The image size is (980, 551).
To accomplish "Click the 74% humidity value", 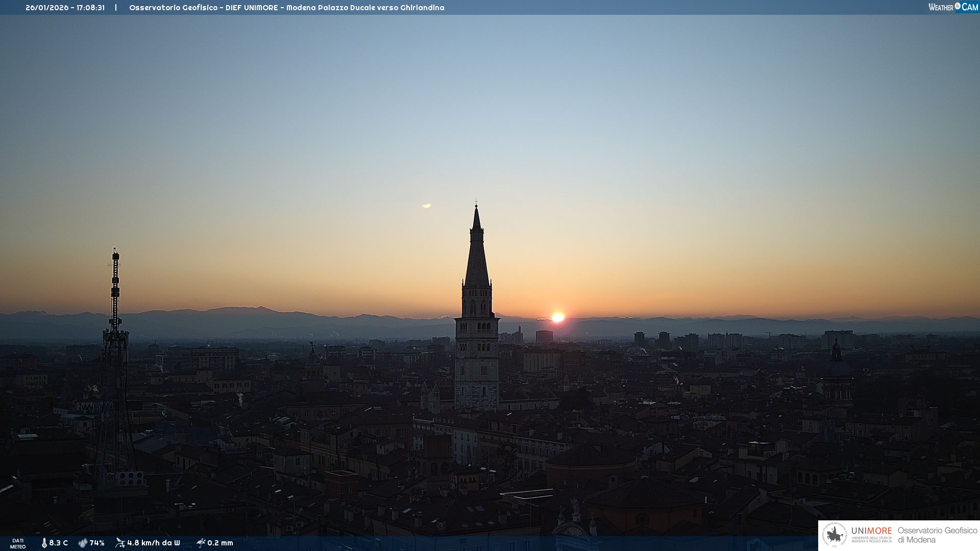I will [97, 543].
